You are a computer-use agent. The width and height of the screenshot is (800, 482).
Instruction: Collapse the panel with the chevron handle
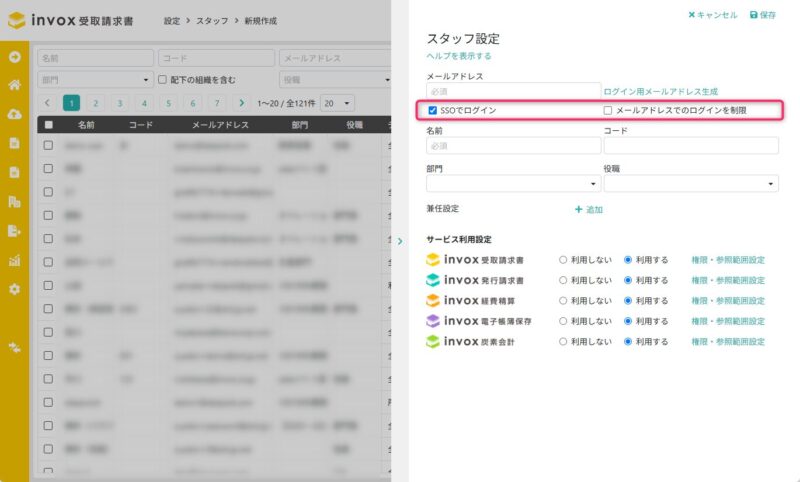click(x=400, y=241)
